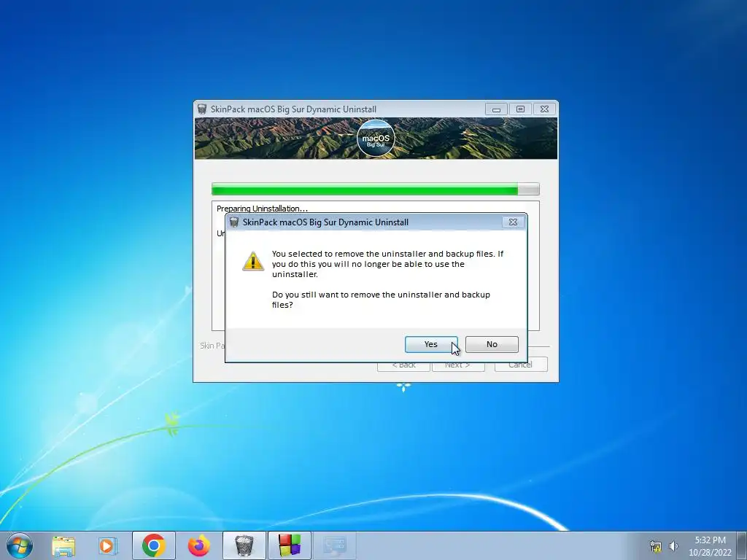The image size is (747, 560).
Task: Click the trash icon in main window title bar
Action: point(202,109)
